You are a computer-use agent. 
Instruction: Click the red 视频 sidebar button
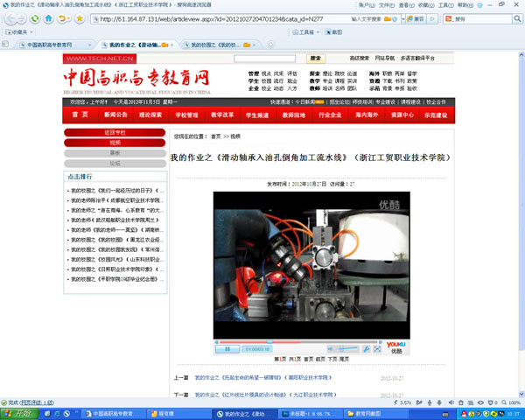[115, 143]
